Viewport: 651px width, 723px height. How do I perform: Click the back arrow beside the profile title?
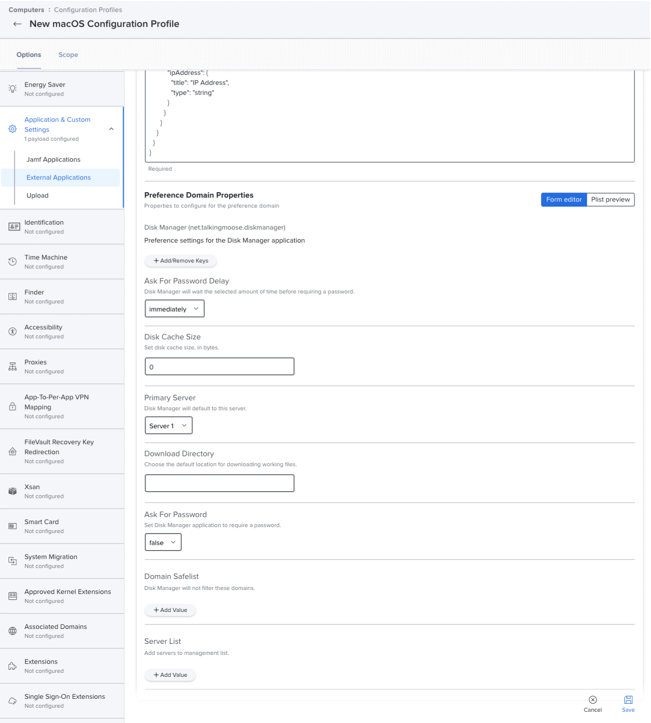(x=17, y=24)
